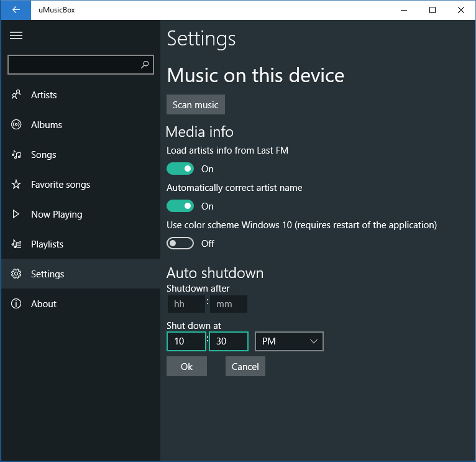Confirm auto shutdown with Ok
476x462 pixels.
186,366
